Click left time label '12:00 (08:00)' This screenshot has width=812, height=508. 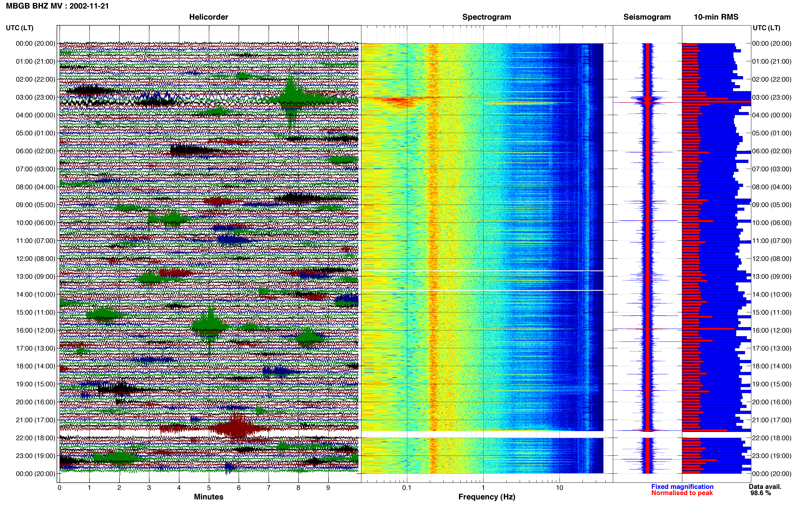(x=36, y=259)
